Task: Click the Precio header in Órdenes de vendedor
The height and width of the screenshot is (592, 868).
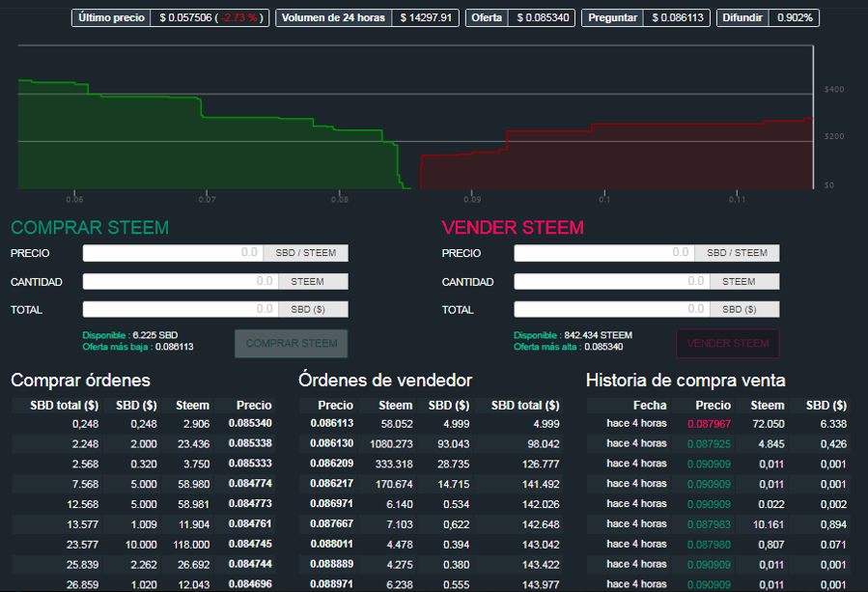Action: (x=335, y=405)
